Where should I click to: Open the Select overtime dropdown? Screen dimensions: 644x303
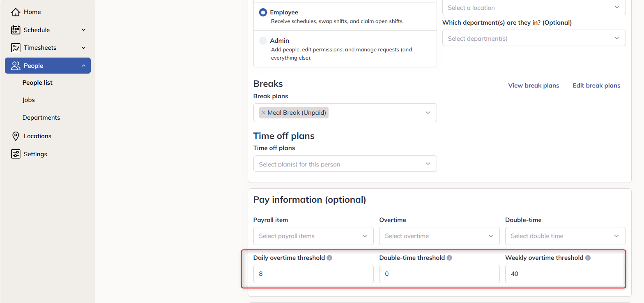click(x=439, y=236)
